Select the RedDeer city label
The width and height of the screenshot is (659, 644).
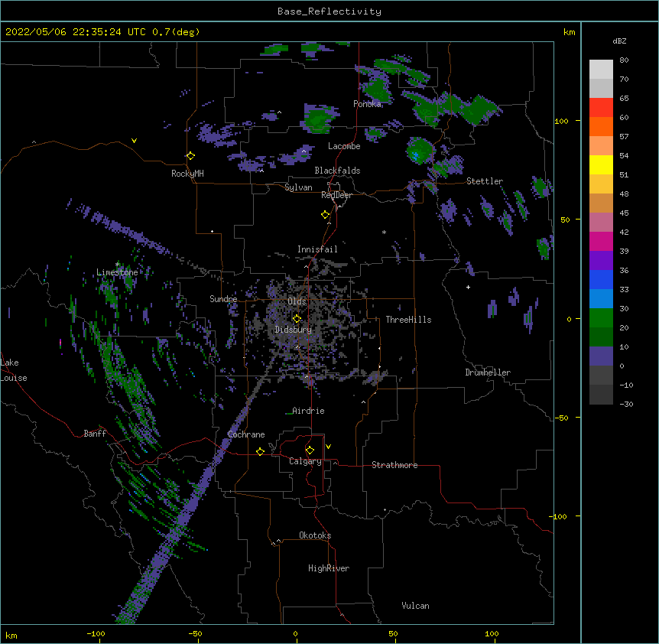pyautogui.click(x=336, y=195)
